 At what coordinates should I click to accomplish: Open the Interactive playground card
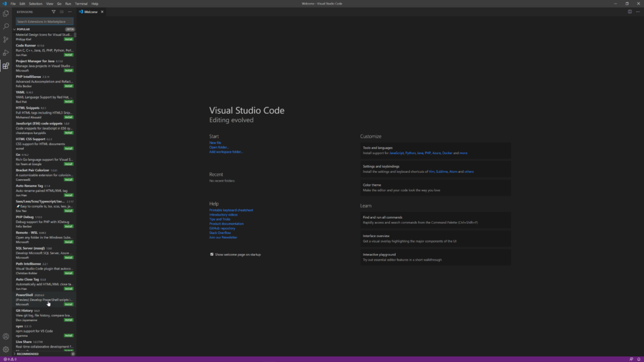(435, 257)
